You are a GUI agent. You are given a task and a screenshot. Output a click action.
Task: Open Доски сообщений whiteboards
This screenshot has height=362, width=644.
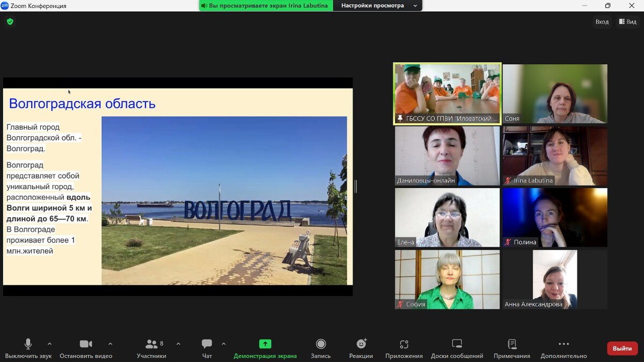[x=457, y=349]
